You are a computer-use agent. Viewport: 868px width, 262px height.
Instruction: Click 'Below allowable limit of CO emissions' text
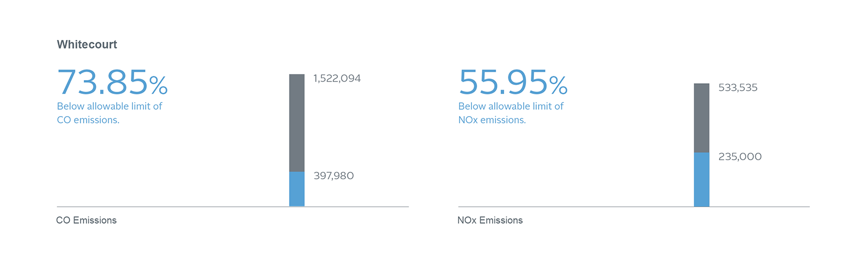pos(109,113)
